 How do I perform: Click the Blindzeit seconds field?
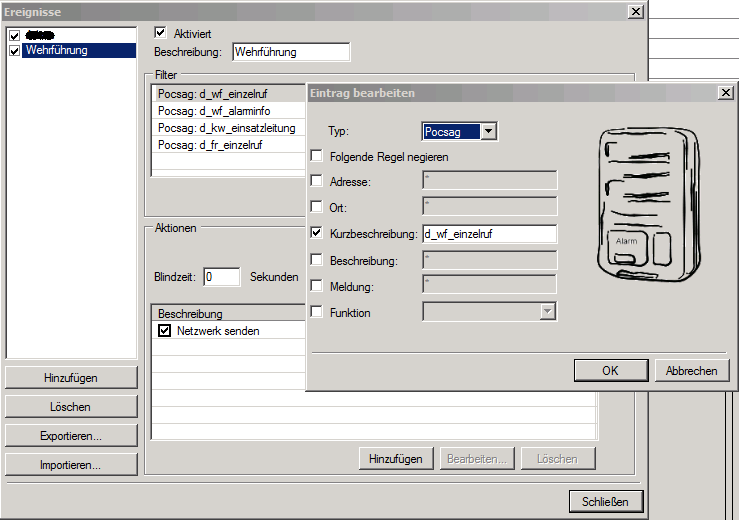click(222, 277)
